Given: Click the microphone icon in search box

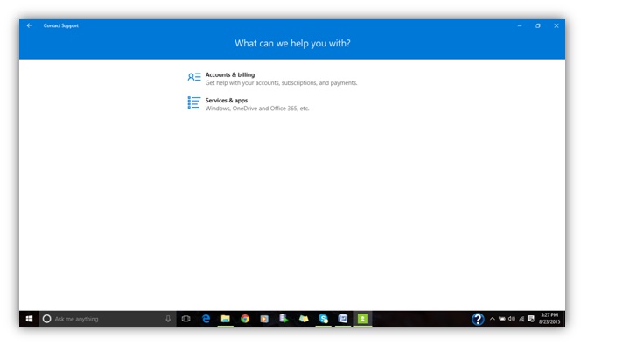Looking at the screenshot, I should 168,319.
